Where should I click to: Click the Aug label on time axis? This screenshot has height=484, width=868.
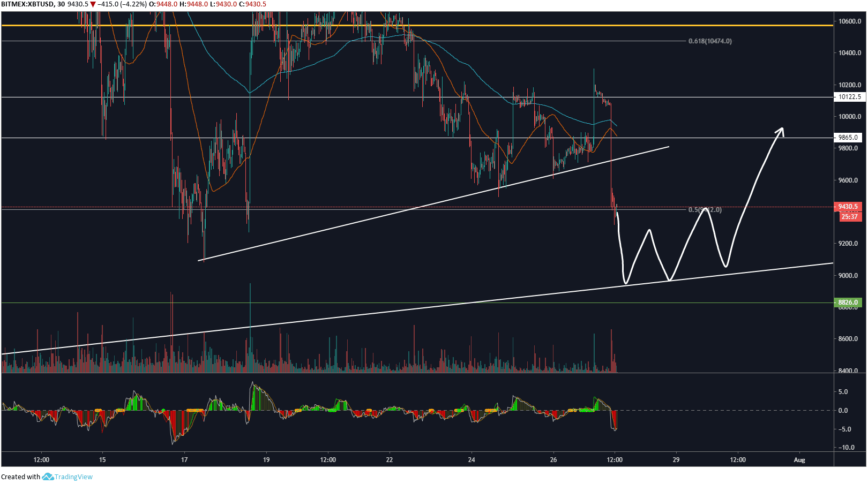tap(799, 459)
